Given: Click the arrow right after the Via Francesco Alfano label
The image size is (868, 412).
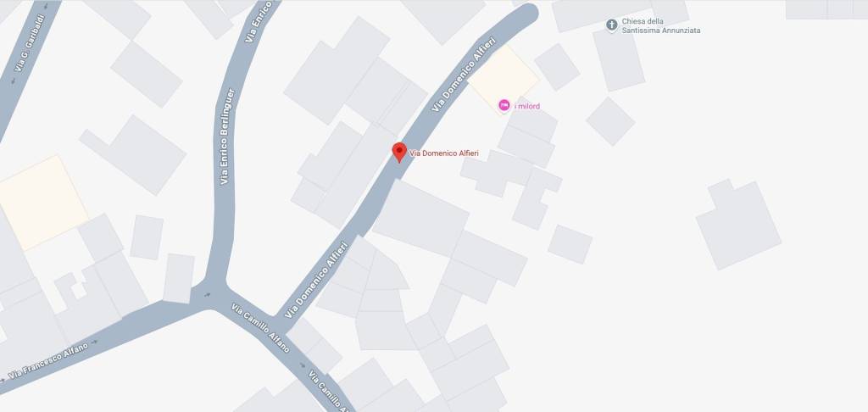Looking at the screenshot, I should tap(95, 342).
